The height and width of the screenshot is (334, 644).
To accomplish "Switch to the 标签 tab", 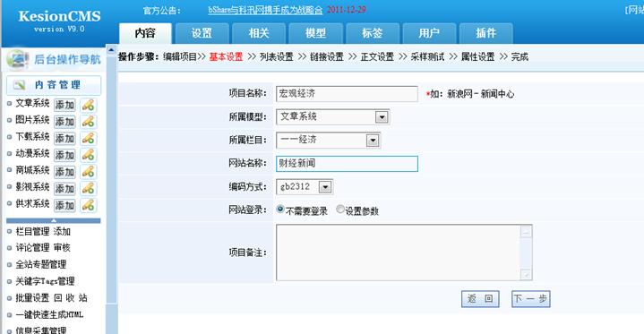I will point(373,33).
